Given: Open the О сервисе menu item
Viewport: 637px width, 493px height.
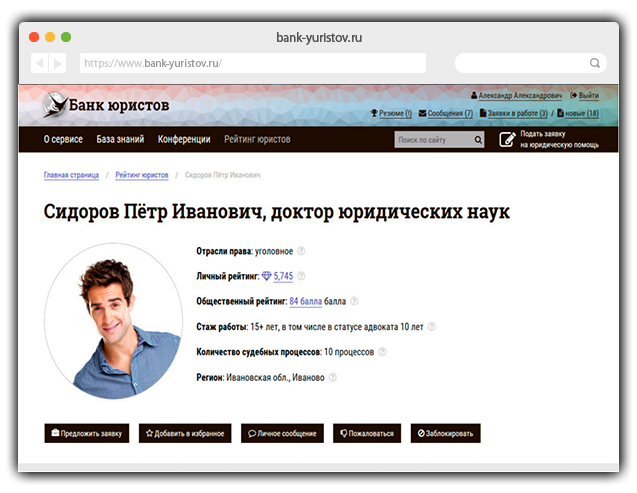Looking at the screenshot, I should point(63,139).
